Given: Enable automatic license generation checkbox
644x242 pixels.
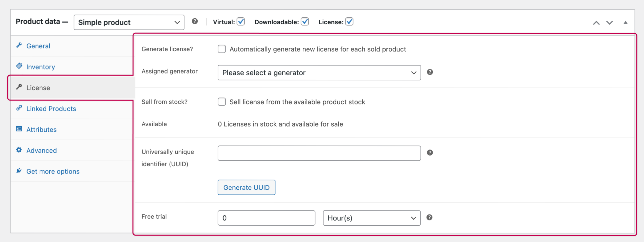Looking at the screenshot, I should 222,49.
